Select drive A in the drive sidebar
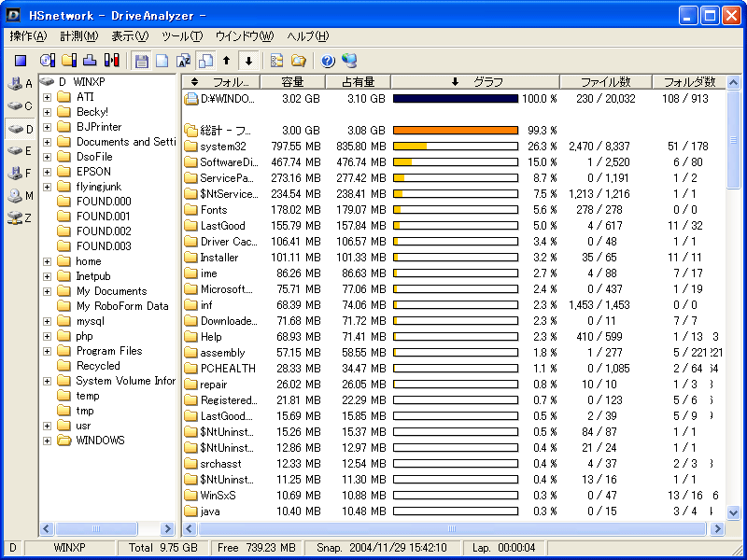 click(x=20, y=84)
